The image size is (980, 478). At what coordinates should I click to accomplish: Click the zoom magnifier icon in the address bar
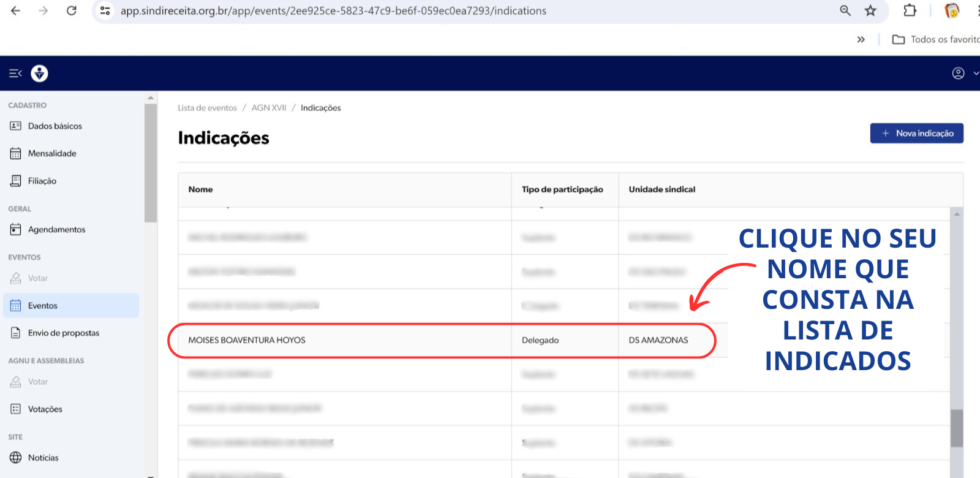tap(845, 11)
